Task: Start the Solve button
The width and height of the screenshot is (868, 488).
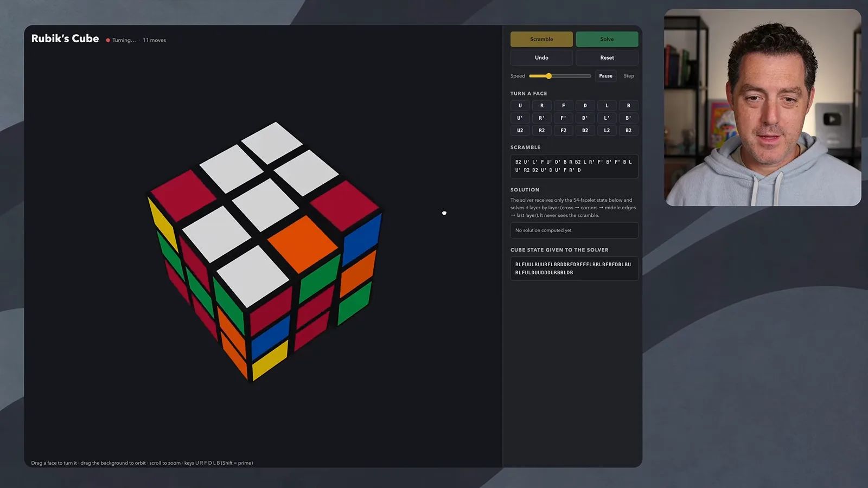Action: (607, 39)
